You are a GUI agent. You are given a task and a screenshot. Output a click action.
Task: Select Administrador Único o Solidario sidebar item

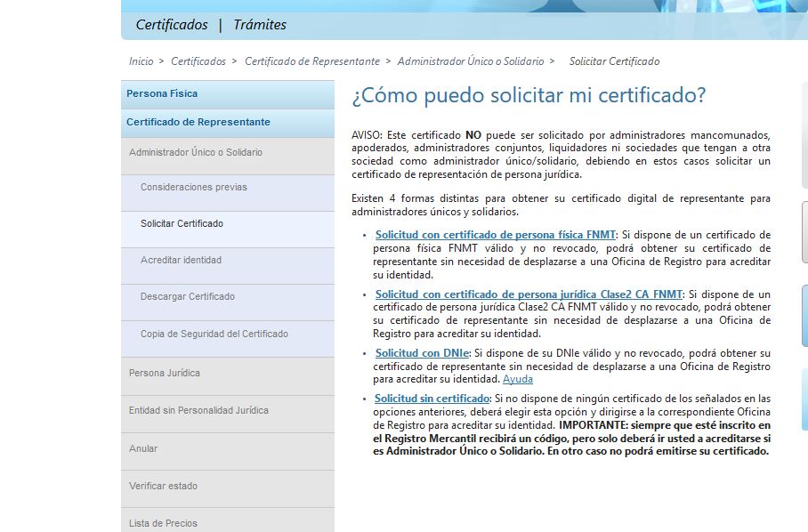196,152
